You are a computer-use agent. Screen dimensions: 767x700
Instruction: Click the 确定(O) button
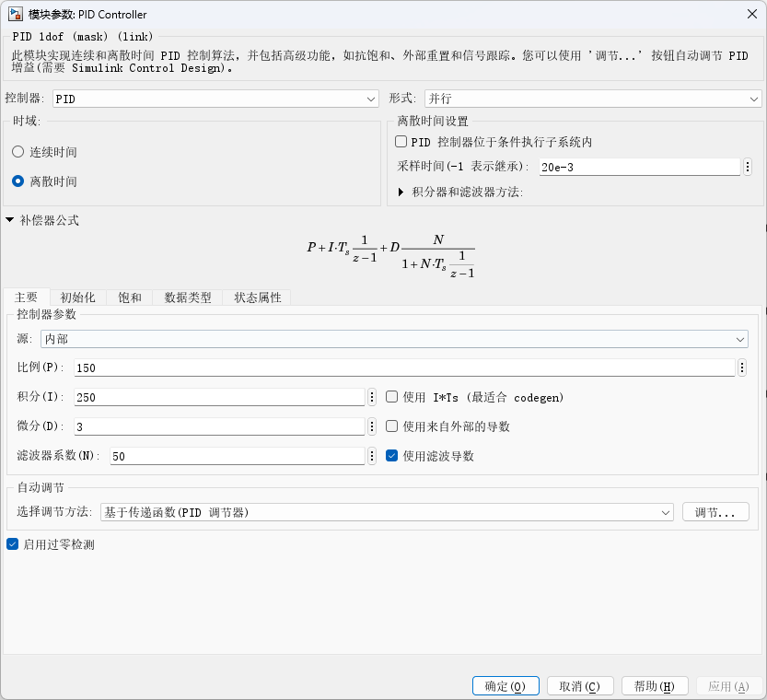[x=505, y=686]
